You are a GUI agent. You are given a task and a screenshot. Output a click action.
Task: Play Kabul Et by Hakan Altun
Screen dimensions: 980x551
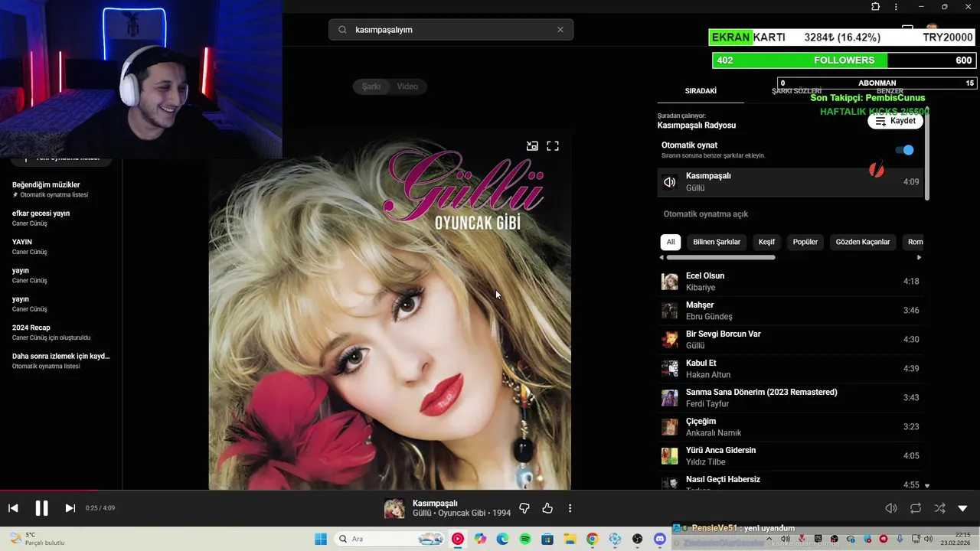point(791,369)
